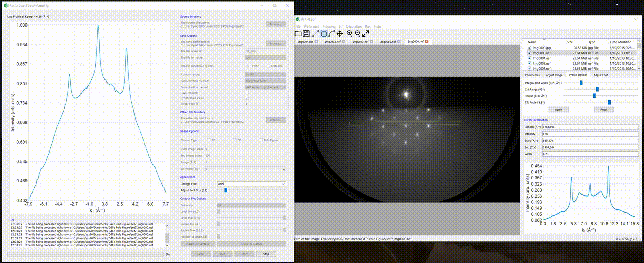This screenshot has height=263, width=644.
Task: Open the Centralisation method dropdown
Action: point(265,87)
